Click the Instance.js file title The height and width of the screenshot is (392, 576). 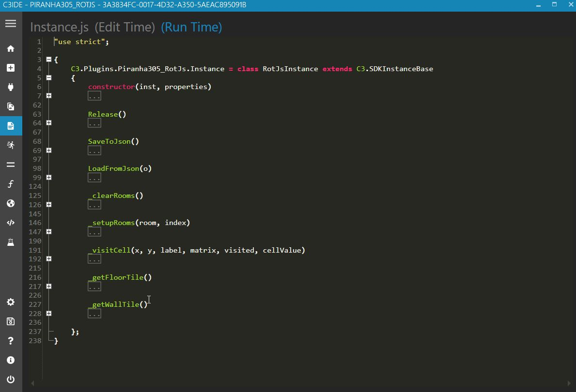pyautogui.click(x=59, y=27)
